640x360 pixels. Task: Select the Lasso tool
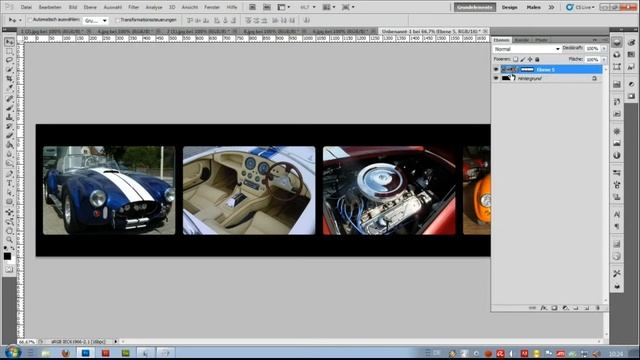[9, 60]
